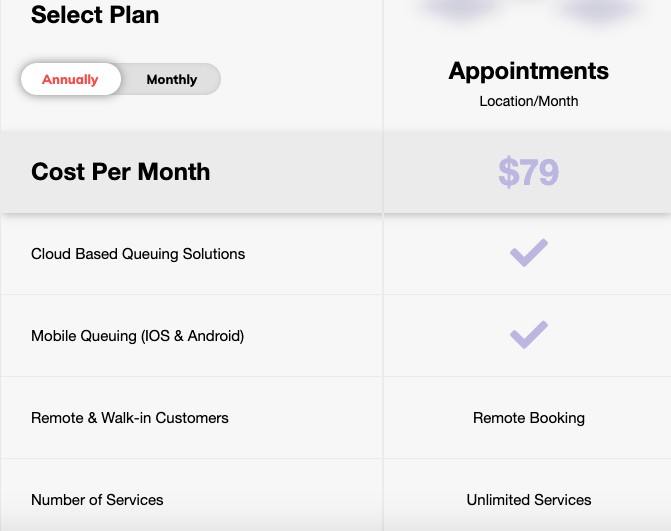
Task: Click the Mobile Queuing checkmark icon
Action: 528,335
